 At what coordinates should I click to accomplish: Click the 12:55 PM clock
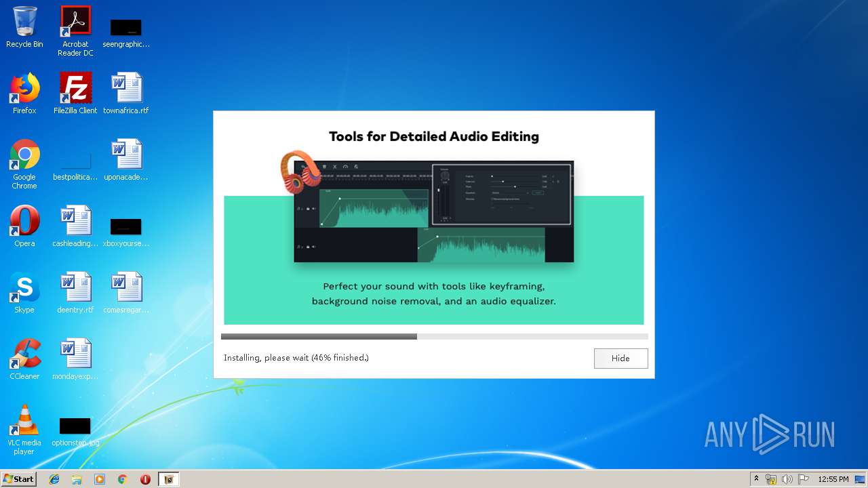point(833,479)
